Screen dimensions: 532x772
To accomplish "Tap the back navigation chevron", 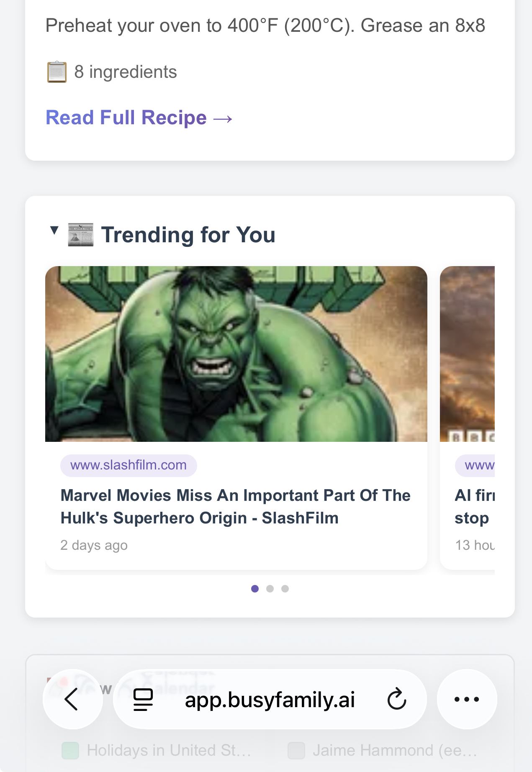I will [73, 699].
